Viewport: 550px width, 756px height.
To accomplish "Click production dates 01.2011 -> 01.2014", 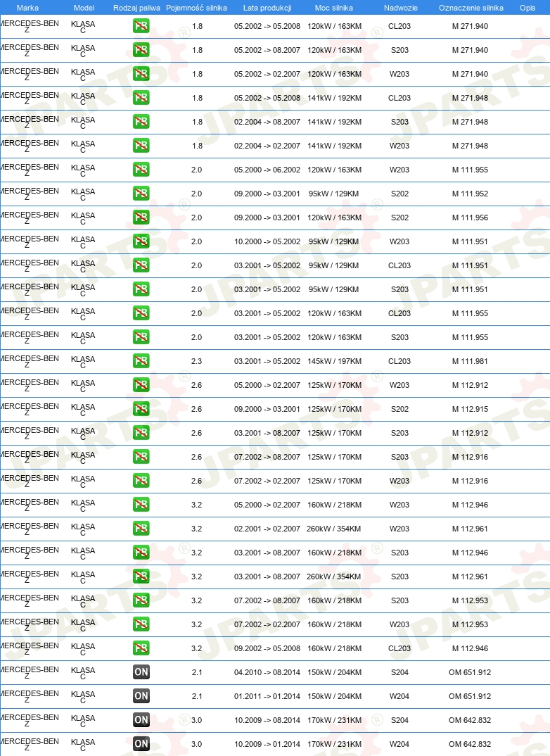I will [267, 696].
